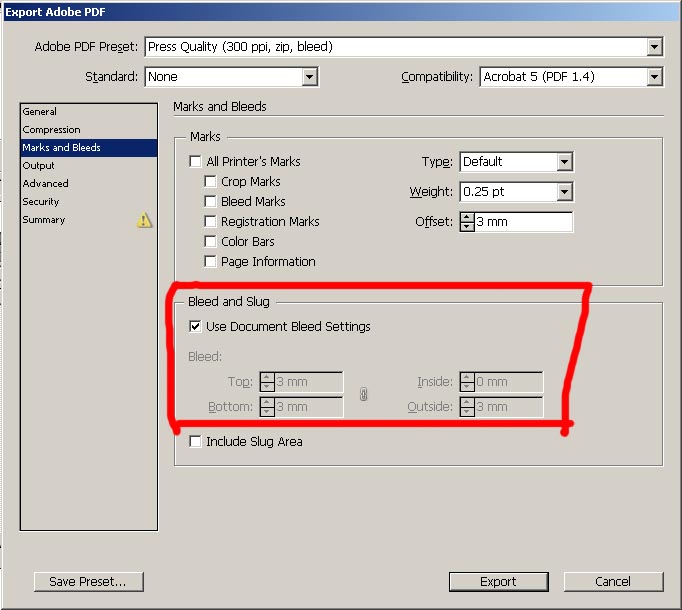Click the Outside bleed field
Viewport: 682px width, 610px height.
click(508, 407)
